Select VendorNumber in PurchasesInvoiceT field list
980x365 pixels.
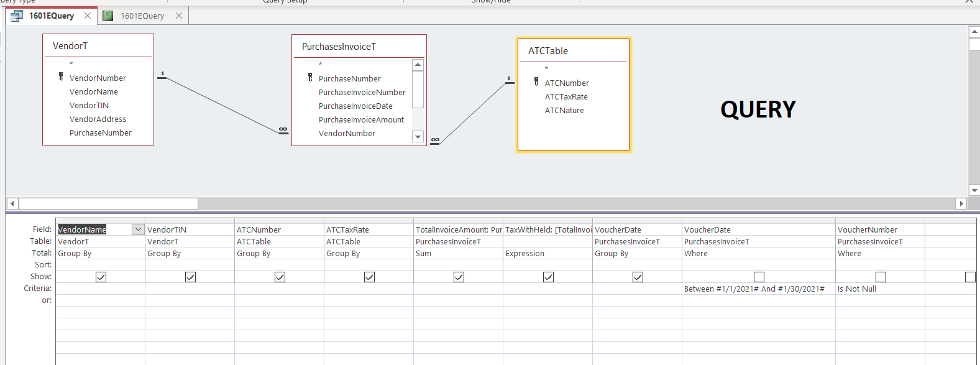(347, 133)
